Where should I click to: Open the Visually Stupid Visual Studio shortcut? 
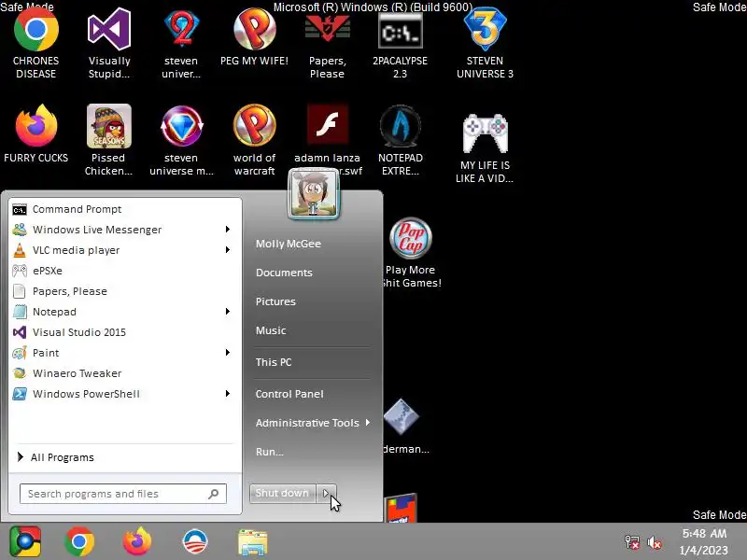point(109,43)
